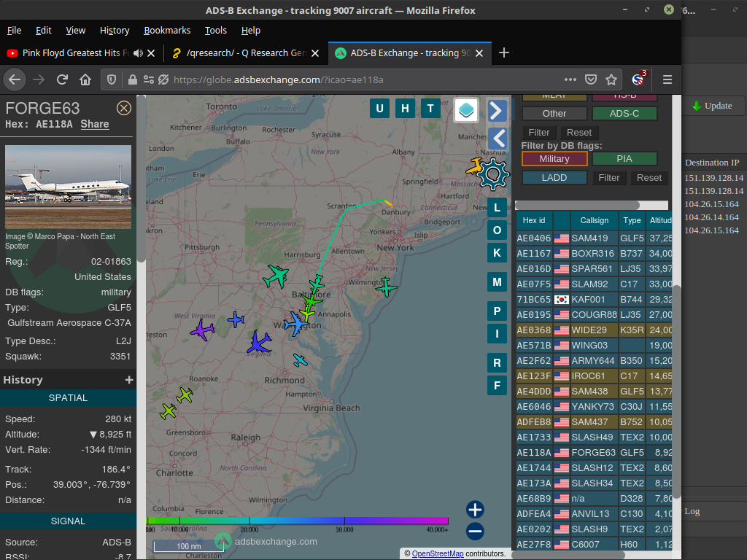The height and width of the screenshot is (560, 747).
Task: Select the orange aircraft beside the settings gear
Action: (x=474, y=167)
